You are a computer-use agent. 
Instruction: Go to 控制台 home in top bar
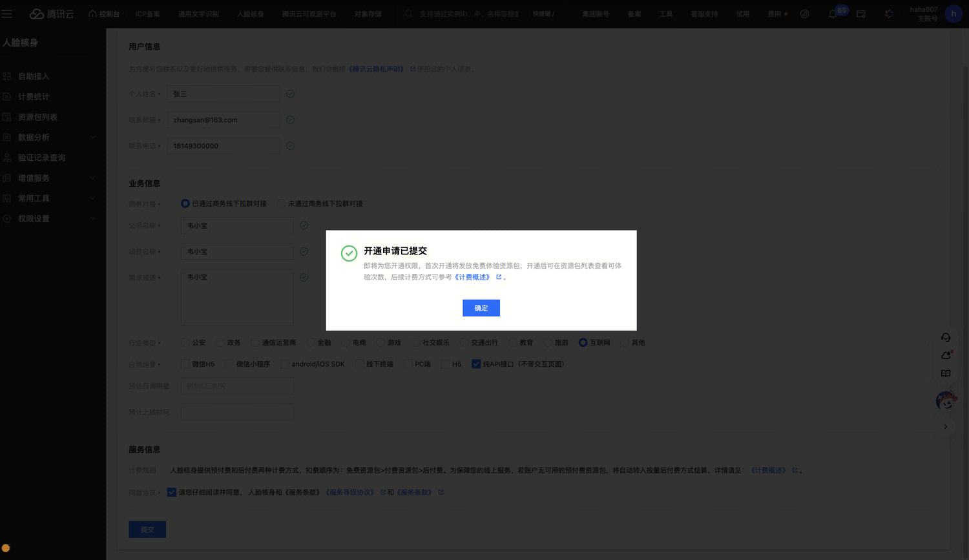click(x=104, y=14)
